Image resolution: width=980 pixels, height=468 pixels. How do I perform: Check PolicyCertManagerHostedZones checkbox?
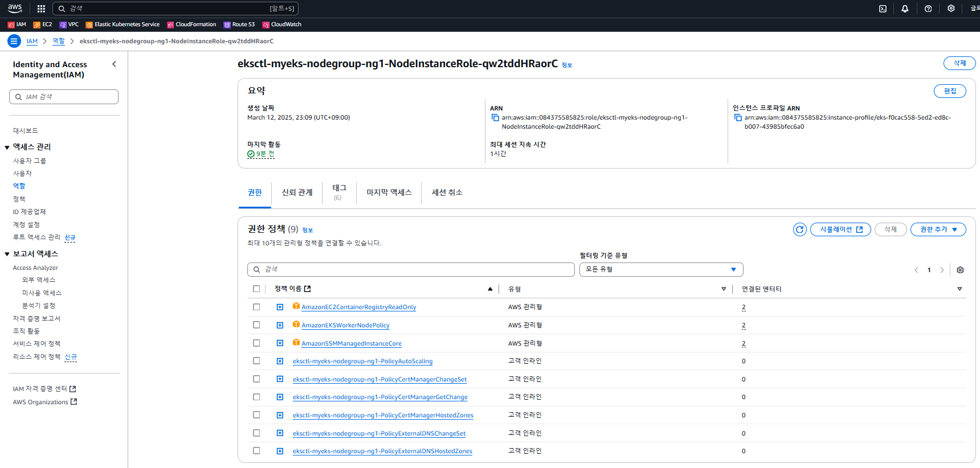pos(256,415)
